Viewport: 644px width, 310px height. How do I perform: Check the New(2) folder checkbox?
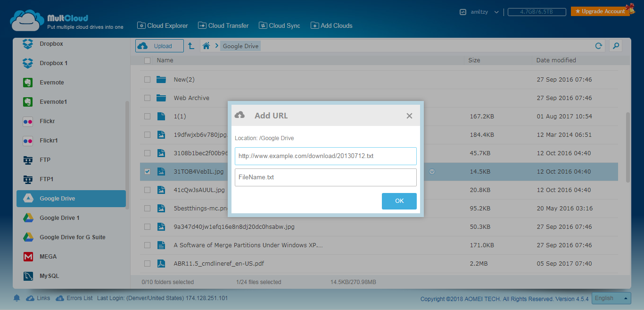coord(147,79)
